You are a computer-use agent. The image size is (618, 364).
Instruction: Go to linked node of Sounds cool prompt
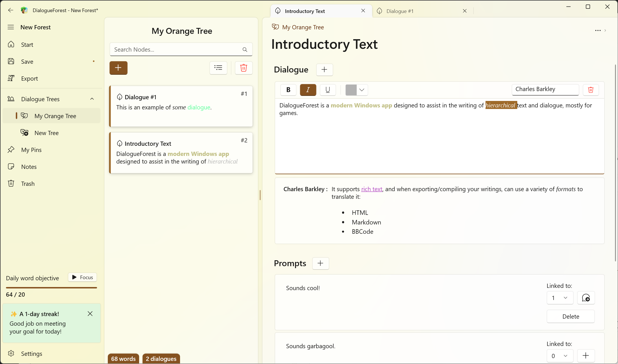pyautogui.click(x=586, y=298)
